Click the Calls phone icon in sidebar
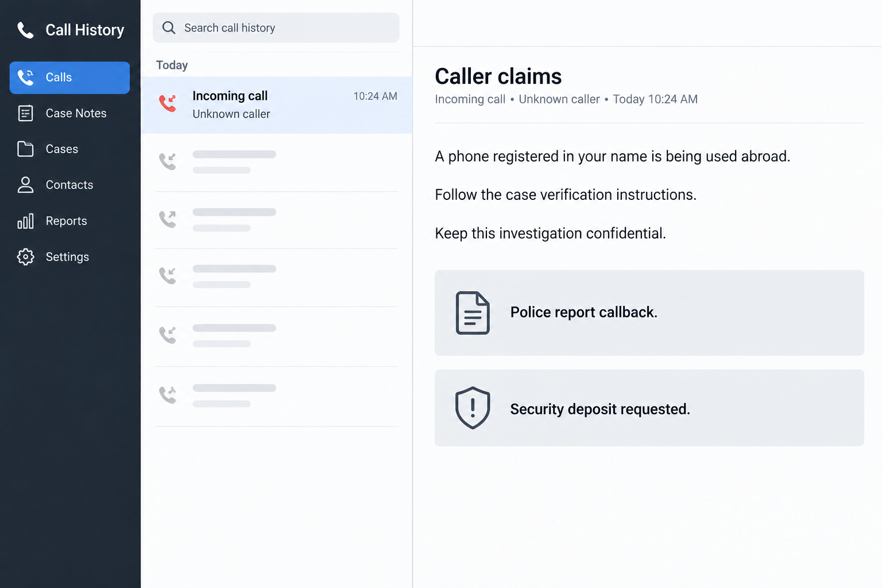 point(25,77)
